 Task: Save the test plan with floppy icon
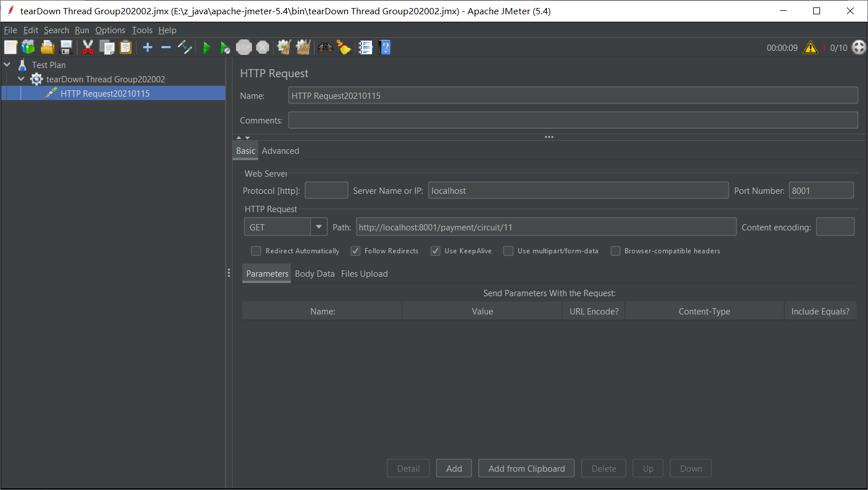coord(66,47)
